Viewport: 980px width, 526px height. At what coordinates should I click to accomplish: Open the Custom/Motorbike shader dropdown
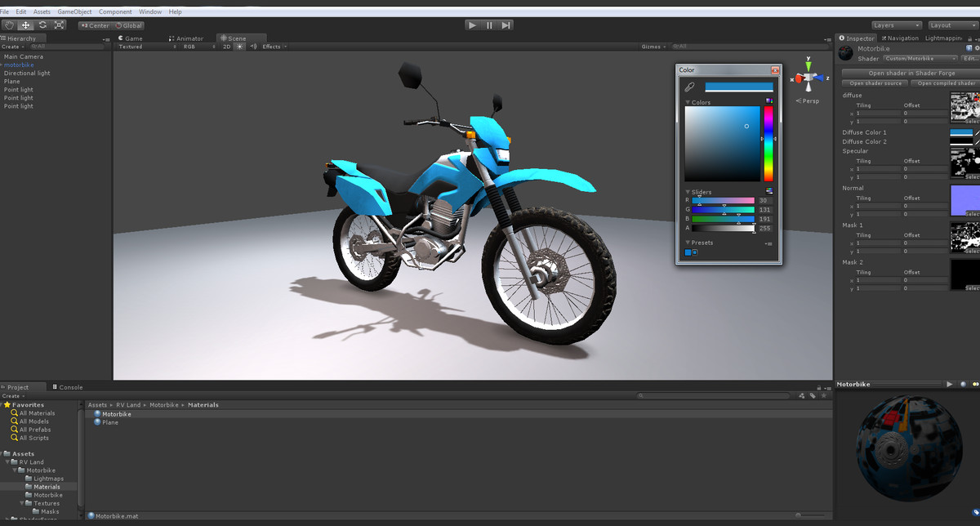pyautogui.click(x=921, y=58)
